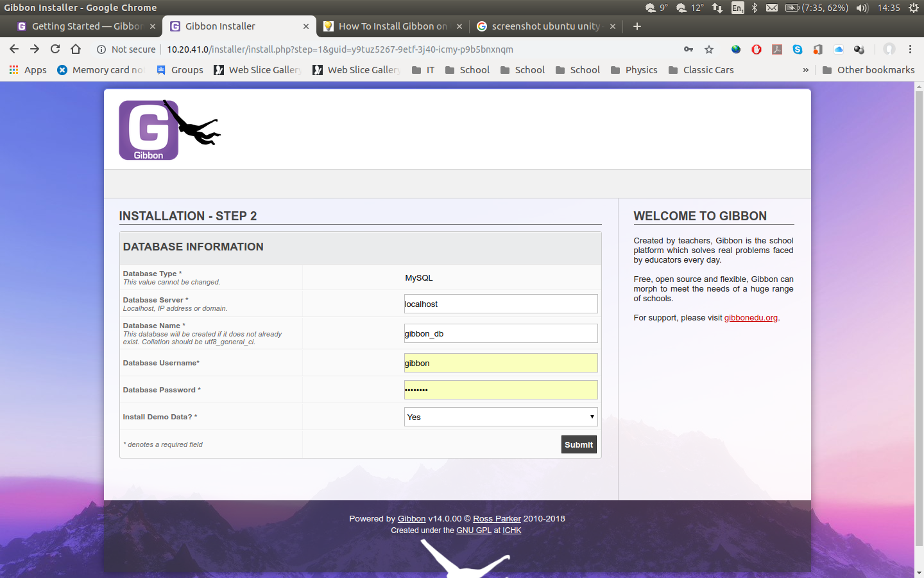Expand the Install Demo Data dropdown
Screen dimensions: 924x578
[x=501, y=417]
